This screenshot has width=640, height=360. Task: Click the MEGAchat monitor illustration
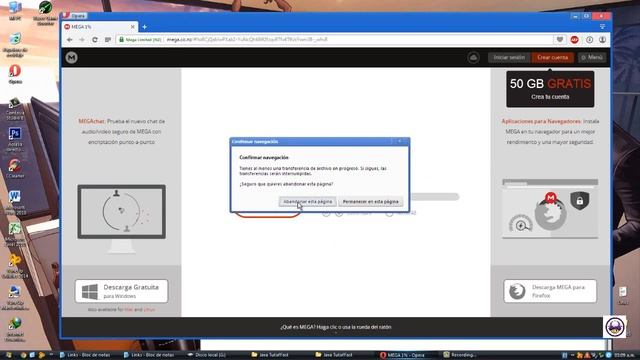coord(122,218)
